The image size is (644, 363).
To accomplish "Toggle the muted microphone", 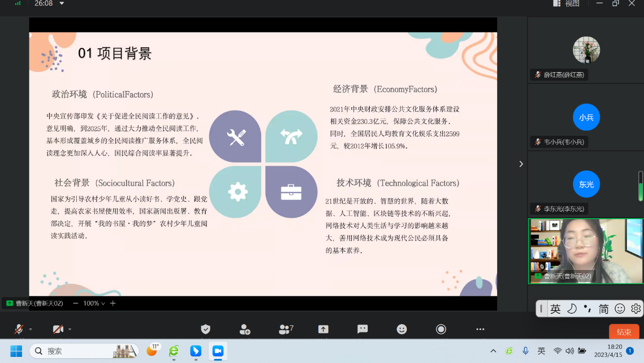I will click(x=19, y=329).
